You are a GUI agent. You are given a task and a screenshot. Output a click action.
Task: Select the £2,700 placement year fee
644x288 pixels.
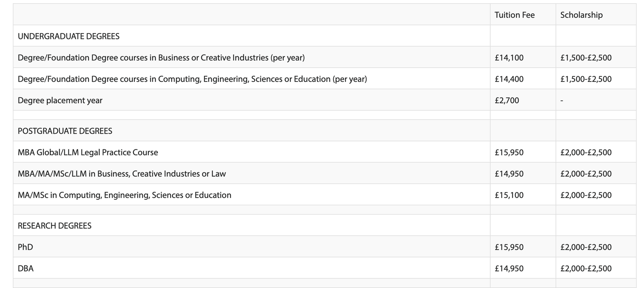point(507,100)
